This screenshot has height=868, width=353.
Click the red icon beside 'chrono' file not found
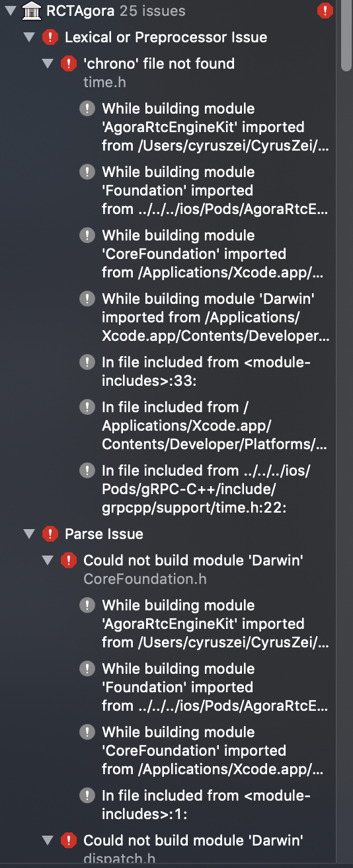click(x=68, y=63)
